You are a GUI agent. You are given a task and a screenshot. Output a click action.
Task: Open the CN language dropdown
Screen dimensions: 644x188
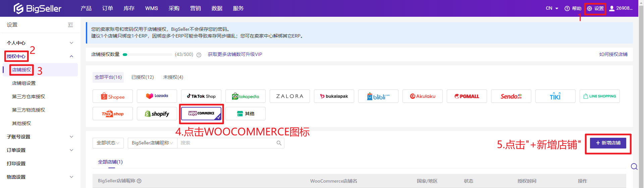click(x=552, y=8)
